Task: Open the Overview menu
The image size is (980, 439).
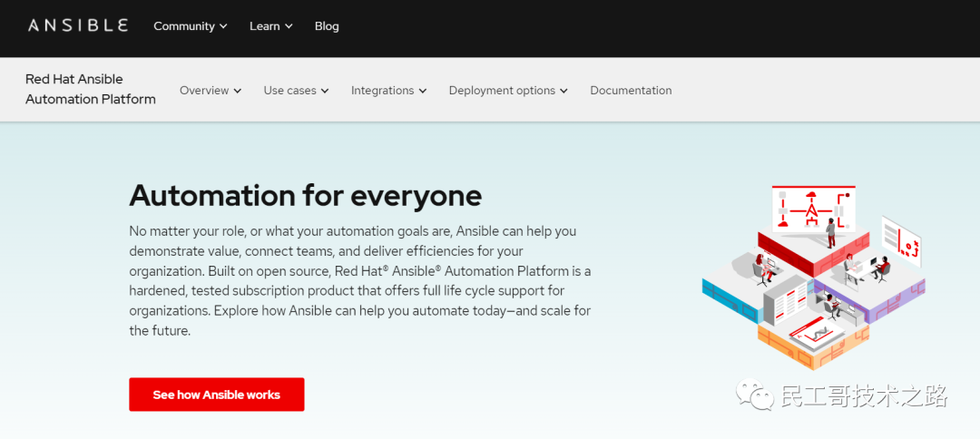Action: tap(211, 91)
